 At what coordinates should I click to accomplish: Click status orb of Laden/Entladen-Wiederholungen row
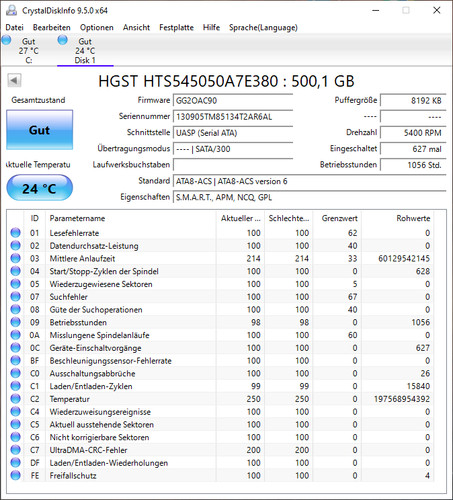tap(15, 463)
